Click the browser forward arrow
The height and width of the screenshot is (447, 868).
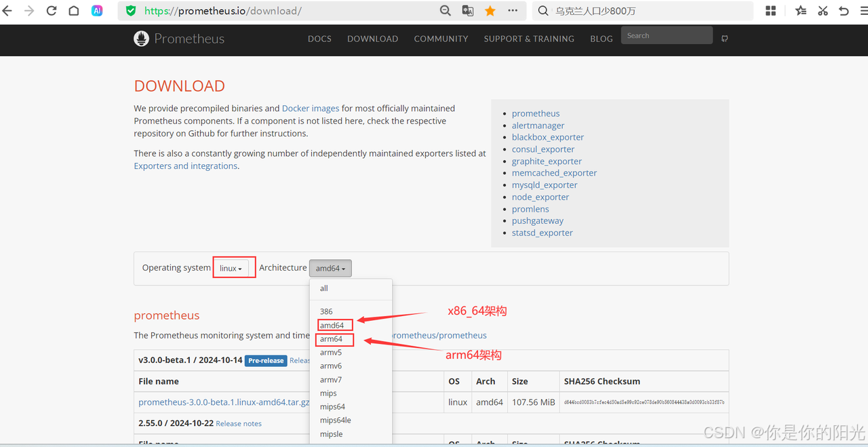click(x=29, y=11)
